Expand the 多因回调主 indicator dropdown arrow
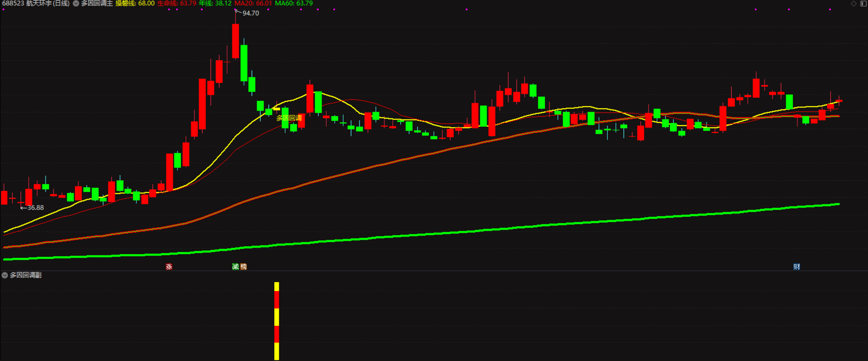 coord(76,4)
